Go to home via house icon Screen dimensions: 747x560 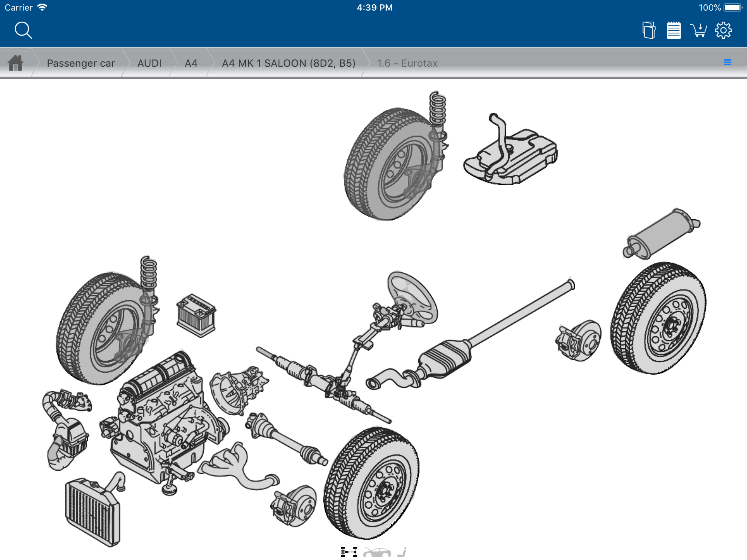pos(16,63)
